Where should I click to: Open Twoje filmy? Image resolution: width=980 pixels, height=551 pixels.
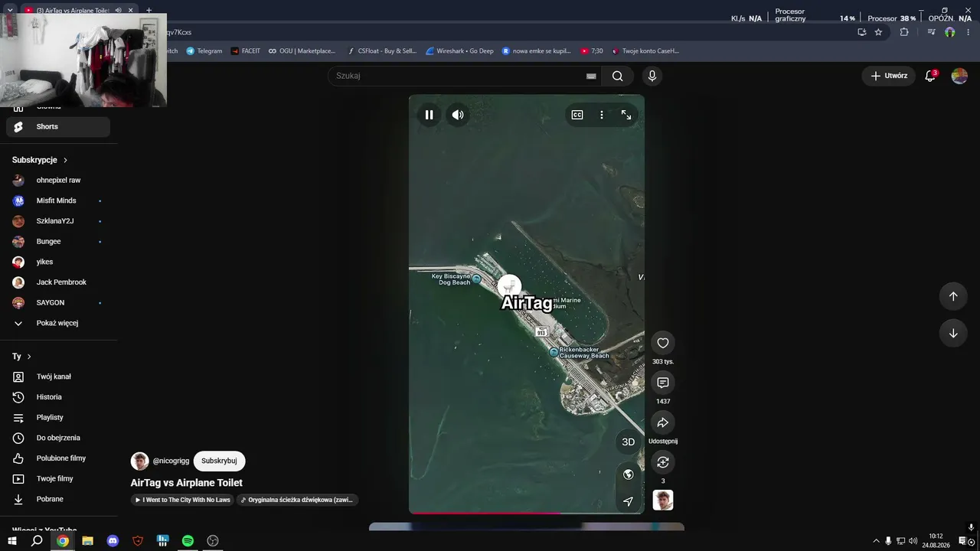pyautogui.click(x=58, y=479)
